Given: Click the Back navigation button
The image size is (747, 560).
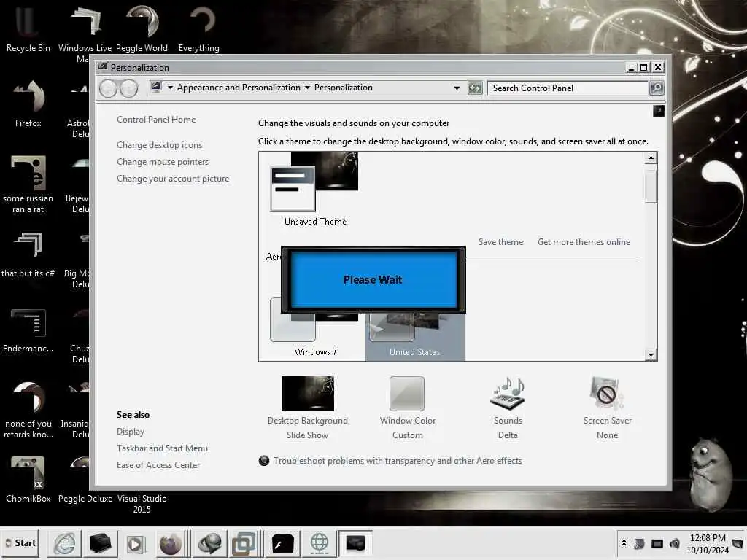Looking at the screenshot, I should pos(108,88).
